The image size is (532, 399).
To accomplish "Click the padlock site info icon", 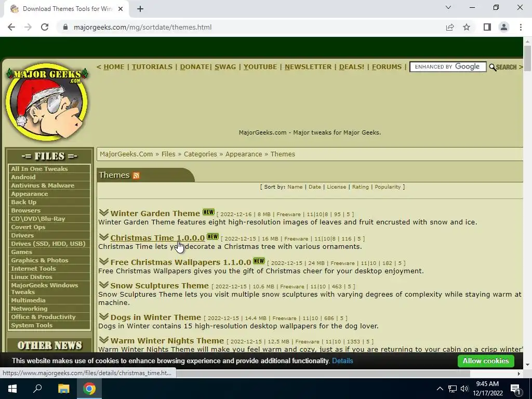I will point(65,27).
